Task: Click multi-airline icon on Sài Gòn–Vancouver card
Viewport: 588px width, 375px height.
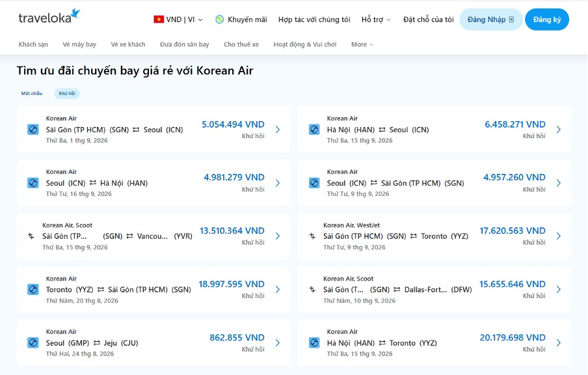Action: (31, 236)
